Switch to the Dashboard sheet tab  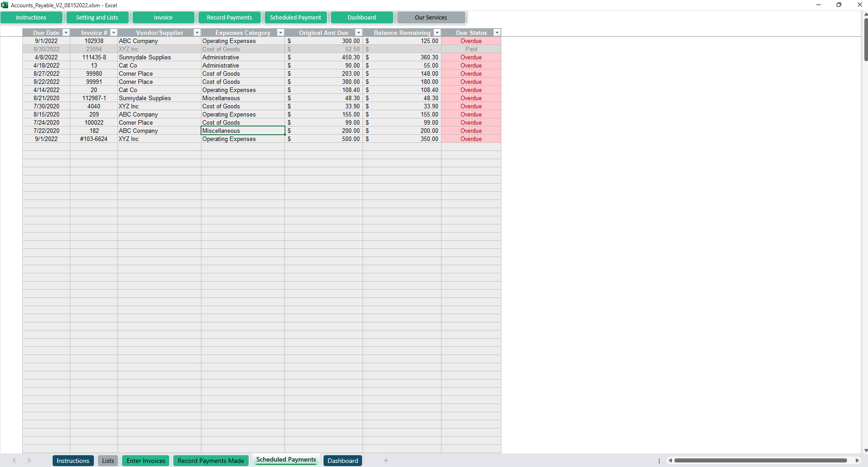coord(343,461)
